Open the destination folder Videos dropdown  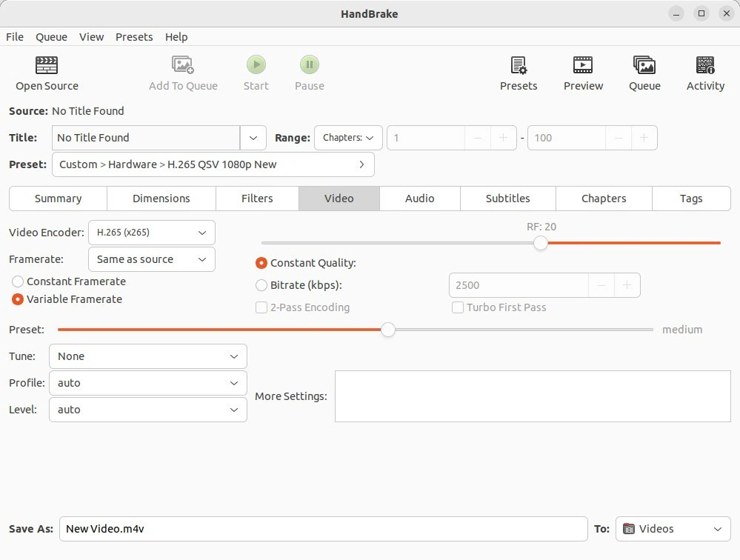pyautogui.click(x=673, y=529)
